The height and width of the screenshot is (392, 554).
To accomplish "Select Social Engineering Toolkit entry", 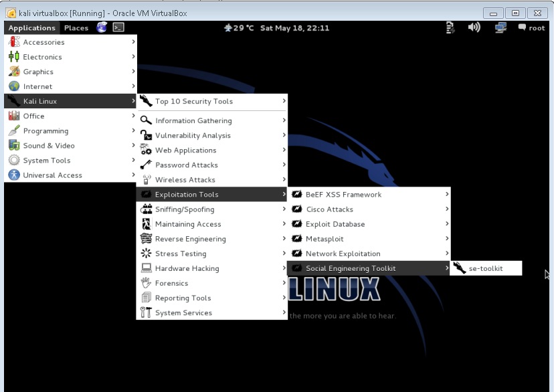I will 369,268.
